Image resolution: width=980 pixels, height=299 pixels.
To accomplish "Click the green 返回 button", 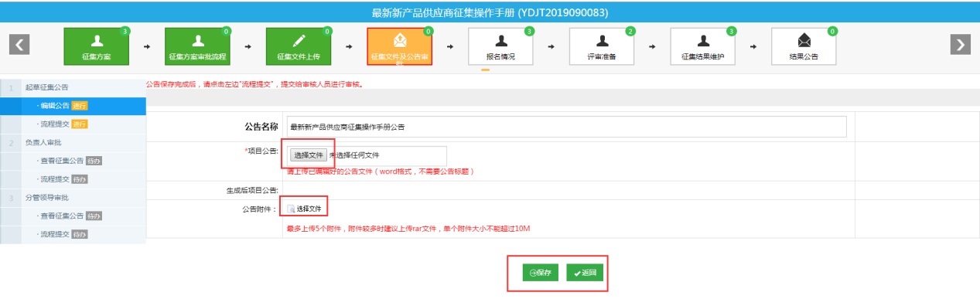I will pyautogui.click(x=585, y=273).
